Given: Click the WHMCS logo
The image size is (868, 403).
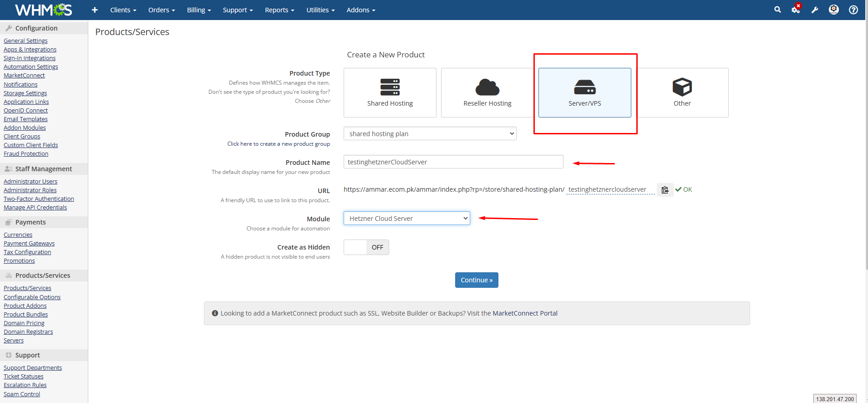Looking at the screenshot, I should tap(44, 10).
